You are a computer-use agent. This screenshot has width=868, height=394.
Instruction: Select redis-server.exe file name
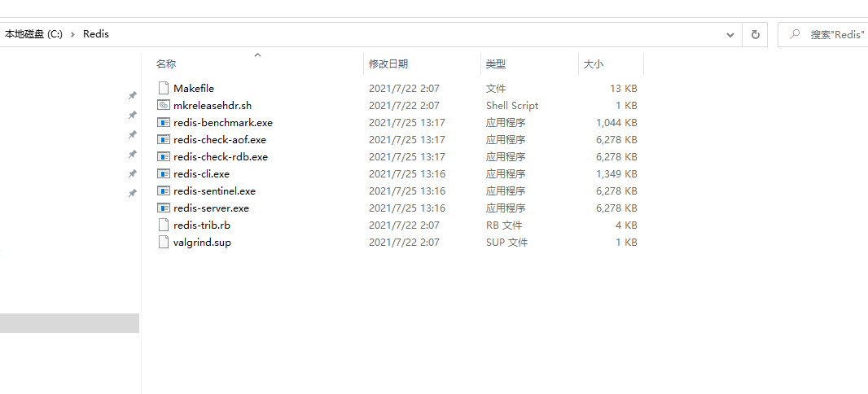(212, 208)
